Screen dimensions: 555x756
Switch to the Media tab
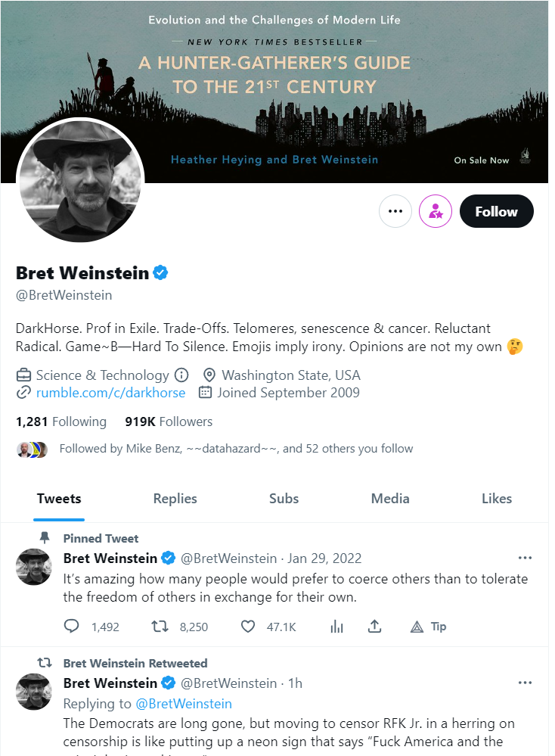click(390, 499)
